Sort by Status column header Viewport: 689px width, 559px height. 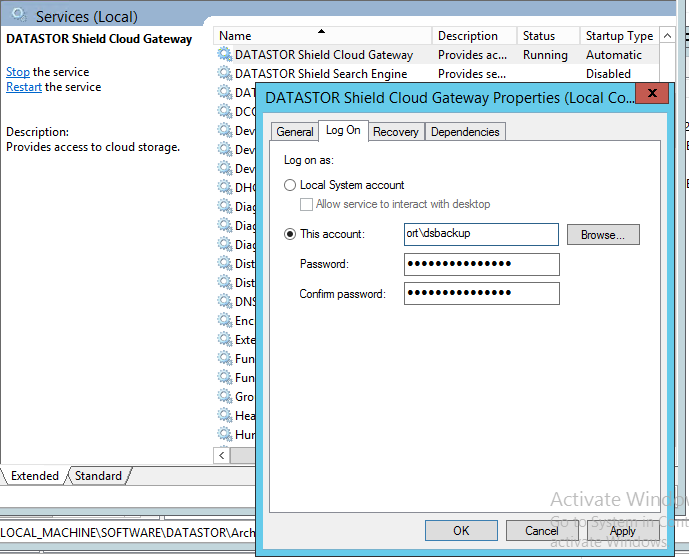pyautogui.click(x=548, y=36)
